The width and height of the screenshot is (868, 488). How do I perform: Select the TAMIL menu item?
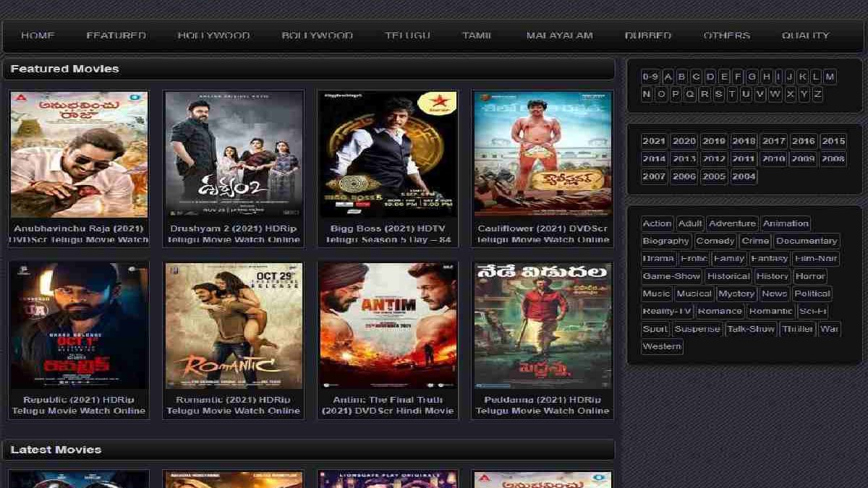(x=477, y=35)
